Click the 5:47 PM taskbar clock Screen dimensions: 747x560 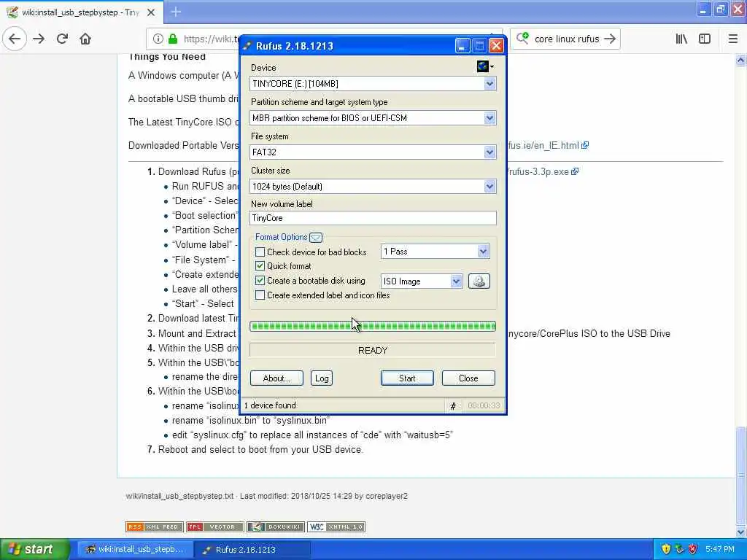[x=720, y=549]
